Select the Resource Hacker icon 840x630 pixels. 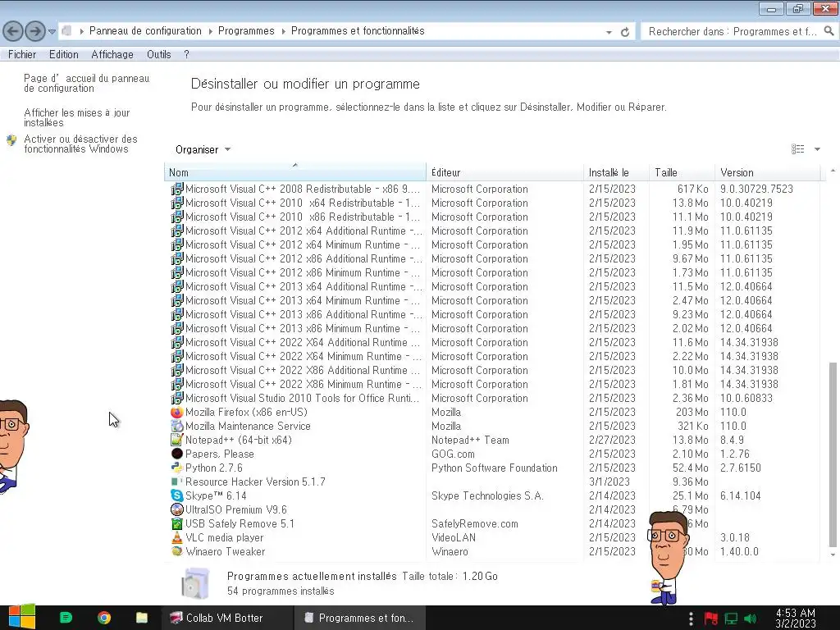176,482
